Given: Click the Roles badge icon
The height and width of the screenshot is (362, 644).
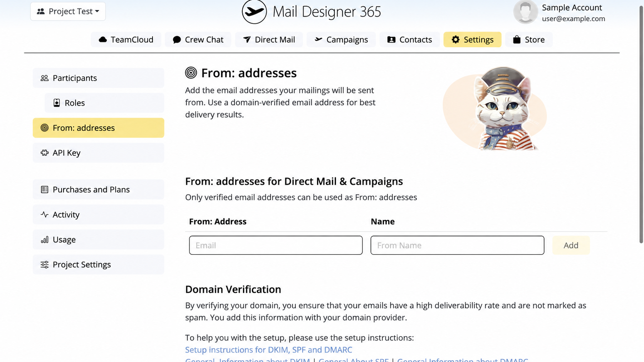Looking at the screenshot, I should pos(57,103).
